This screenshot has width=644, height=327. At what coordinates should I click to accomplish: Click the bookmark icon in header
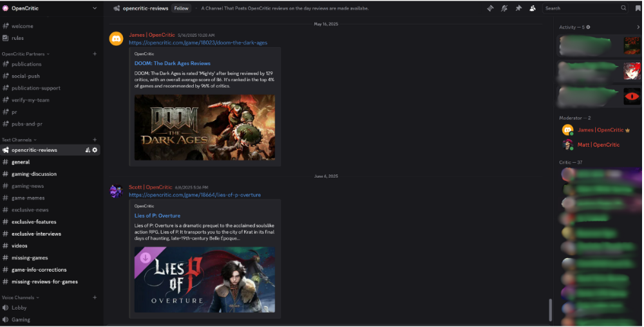[638, 8]
